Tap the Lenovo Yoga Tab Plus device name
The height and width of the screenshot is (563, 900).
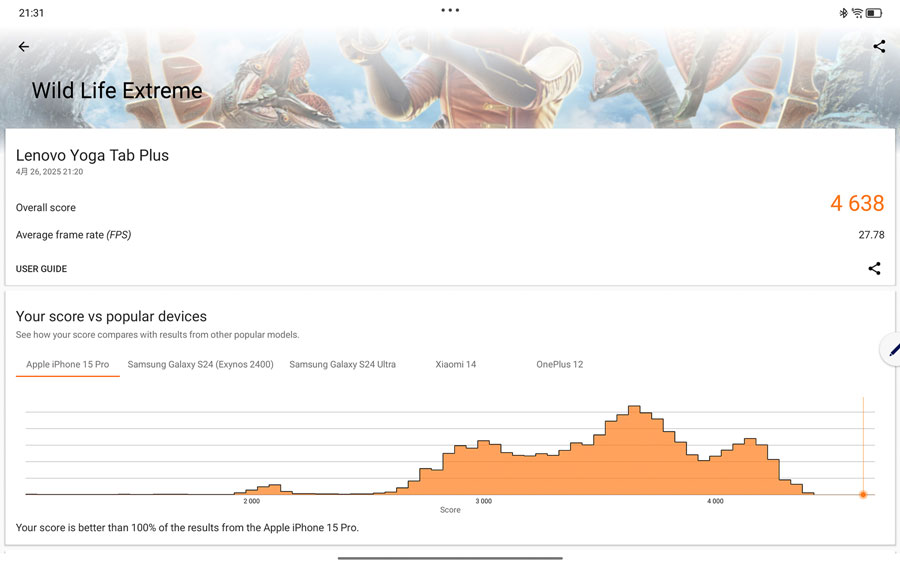(92, 156)
